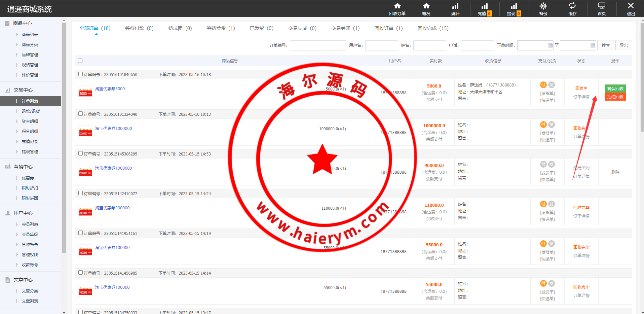Check the box for order 230516101840650

tap(80, 74)
